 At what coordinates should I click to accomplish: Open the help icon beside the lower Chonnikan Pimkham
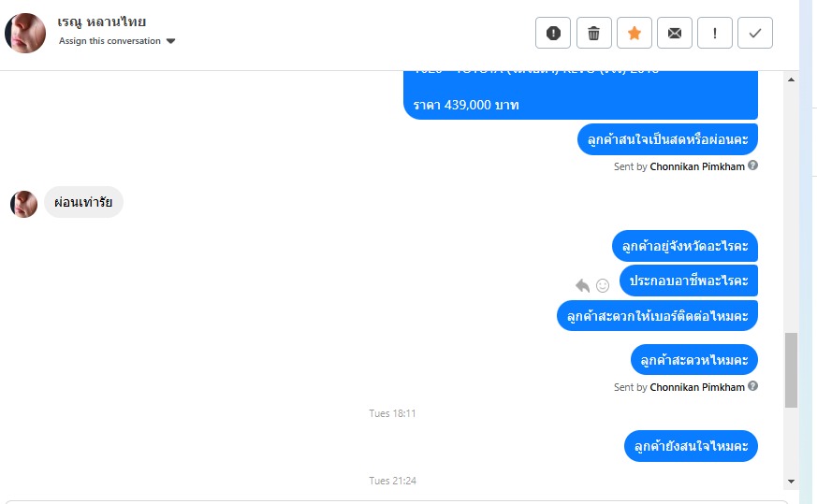(x=753, y=386)
